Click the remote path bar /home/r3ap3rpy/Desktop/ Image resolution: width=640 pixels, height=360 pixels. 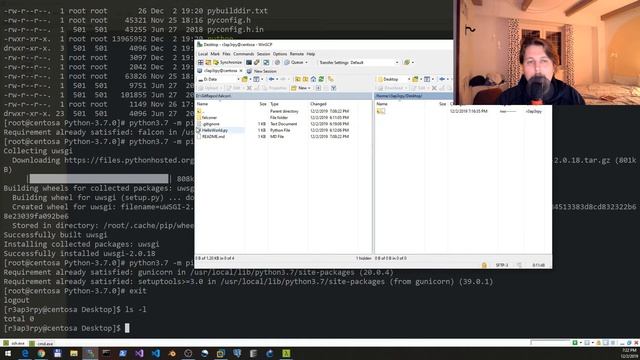[x=414, y=96]
